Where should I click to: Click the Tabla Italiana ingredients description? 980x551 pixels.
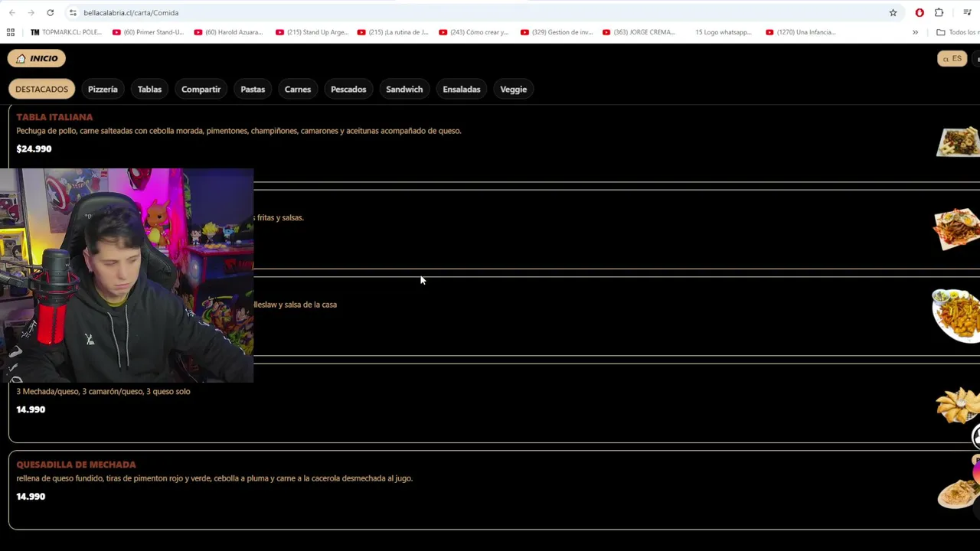click(x=239, y=131)
